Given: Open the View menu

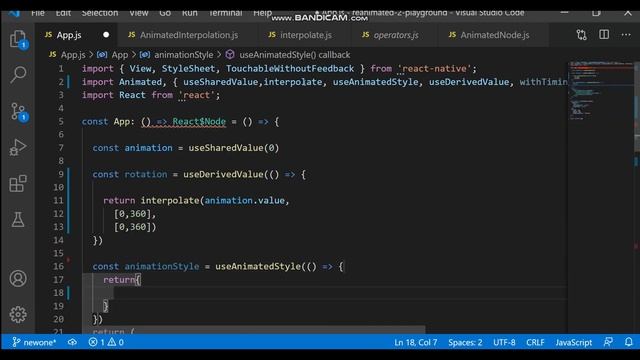Looking at the screenshot, I should pyautogui.click(x=139, y=13).
